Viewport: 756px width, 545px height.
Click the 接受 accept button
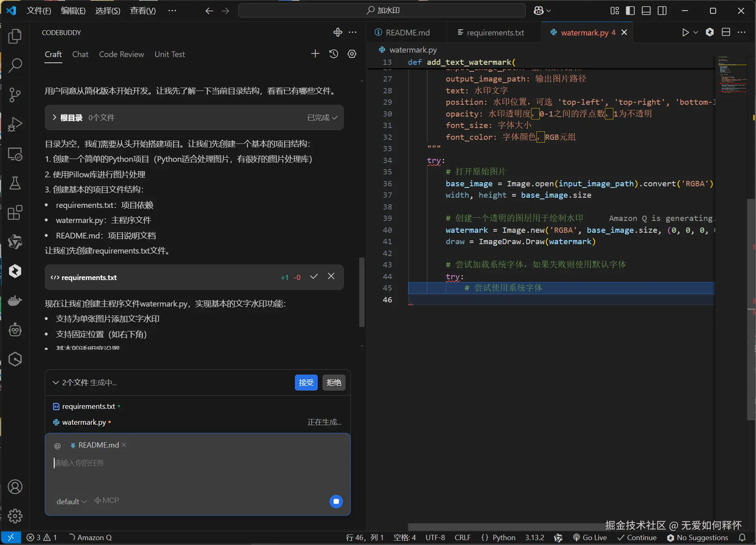click(x=306, y=382)
